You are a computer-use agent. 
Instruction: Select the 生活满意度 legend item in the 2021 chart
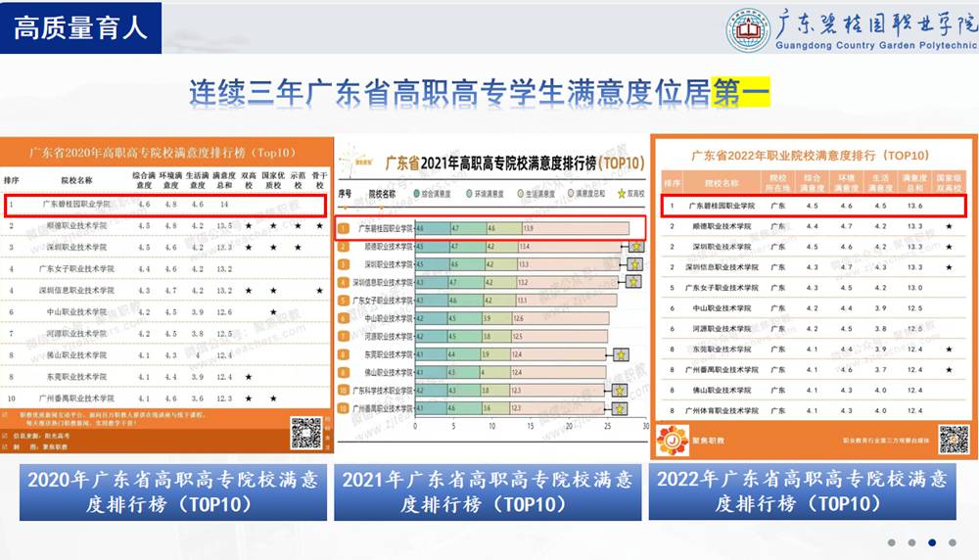536,194
